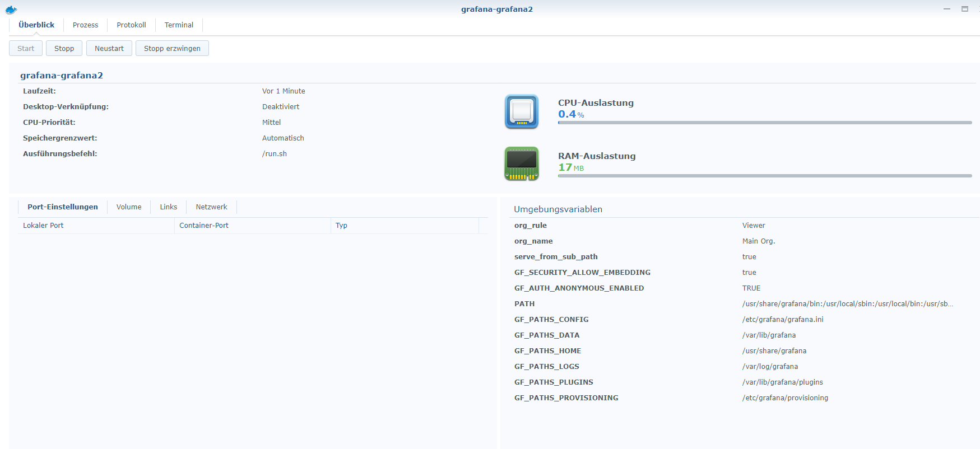Image resolution: width=980 pixels, height=449 pixels.
Task: Click the /var/lib/grafana value
Action: 769,335
